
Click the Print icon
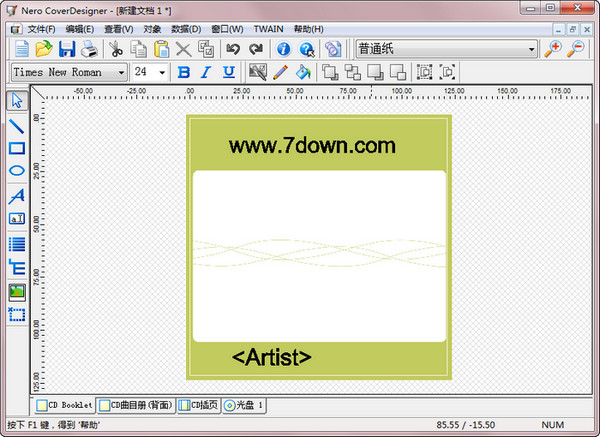point(89,49)
